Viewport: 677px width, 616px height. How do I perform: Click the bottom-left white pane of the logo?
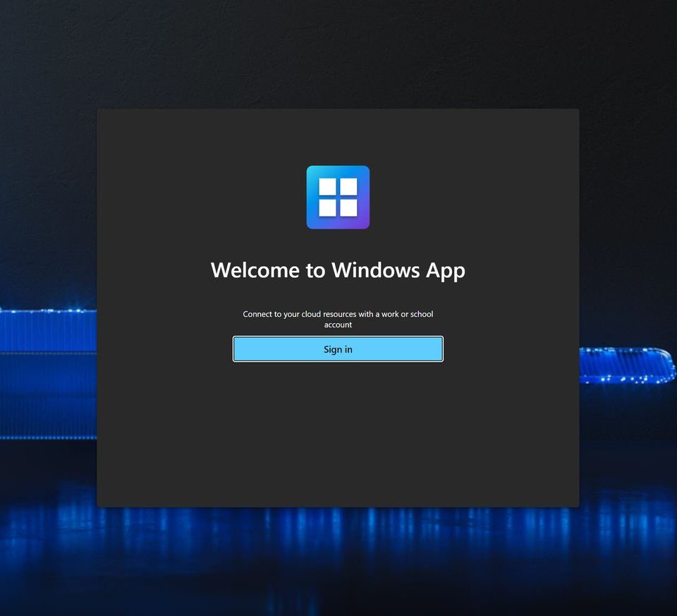tap(328, 207)
